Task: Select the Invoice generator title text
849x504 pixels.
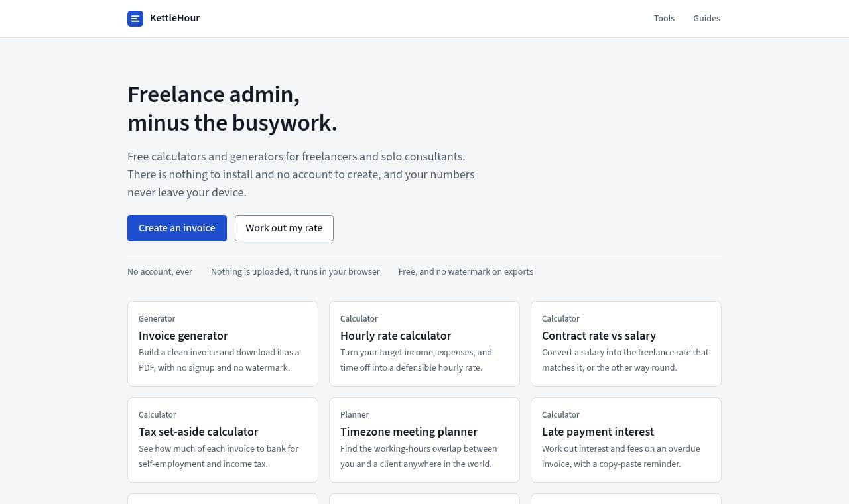Action: [x=183, y=336]
